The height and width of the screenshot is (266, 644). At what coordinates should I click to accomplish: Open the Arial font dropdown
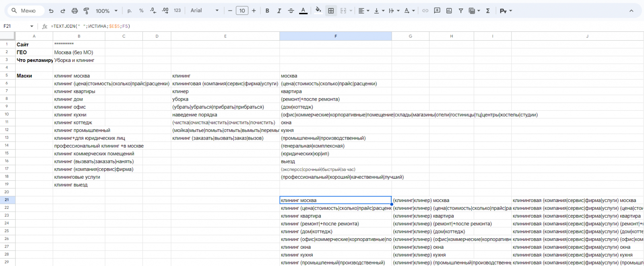[204, 11]
